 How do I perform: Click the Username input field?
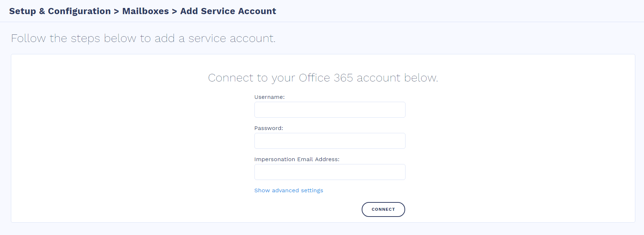click(x=330, y=110)
